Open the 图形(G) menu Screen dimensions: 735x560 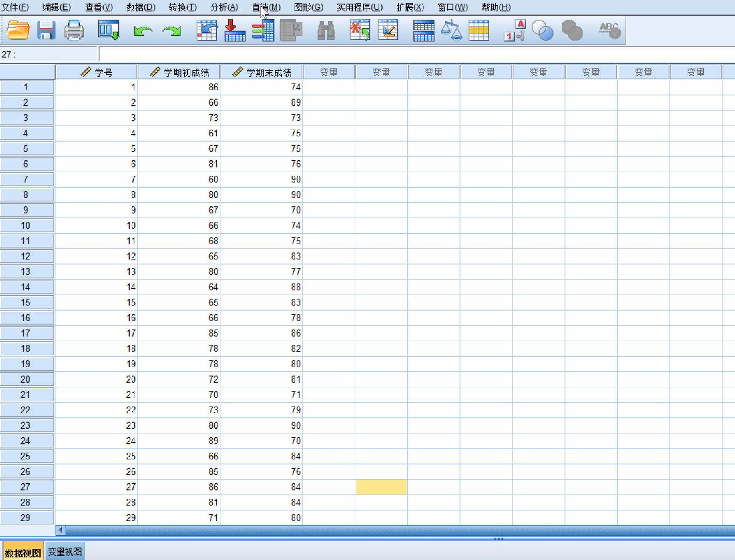(308, 7)
